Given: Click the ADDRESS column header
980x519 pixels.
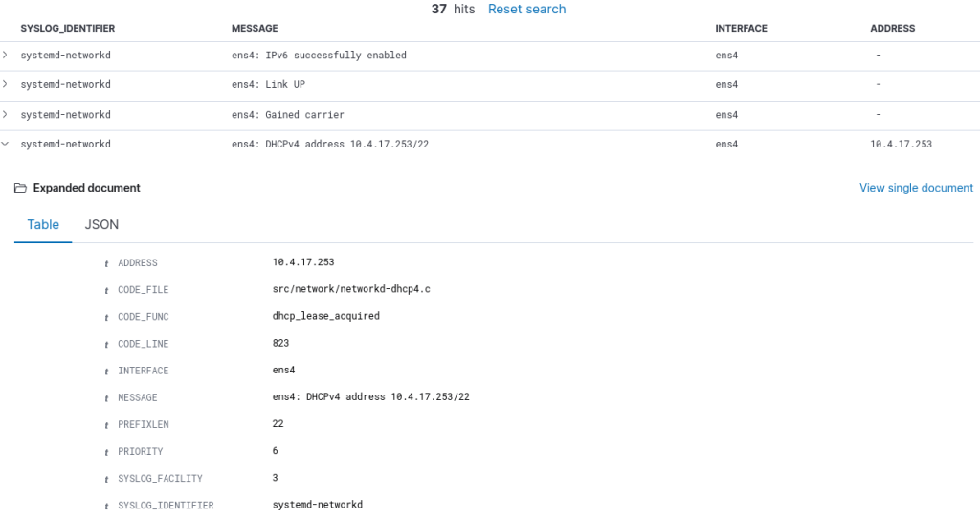Looking at the screenshot, I should point(892,29).
